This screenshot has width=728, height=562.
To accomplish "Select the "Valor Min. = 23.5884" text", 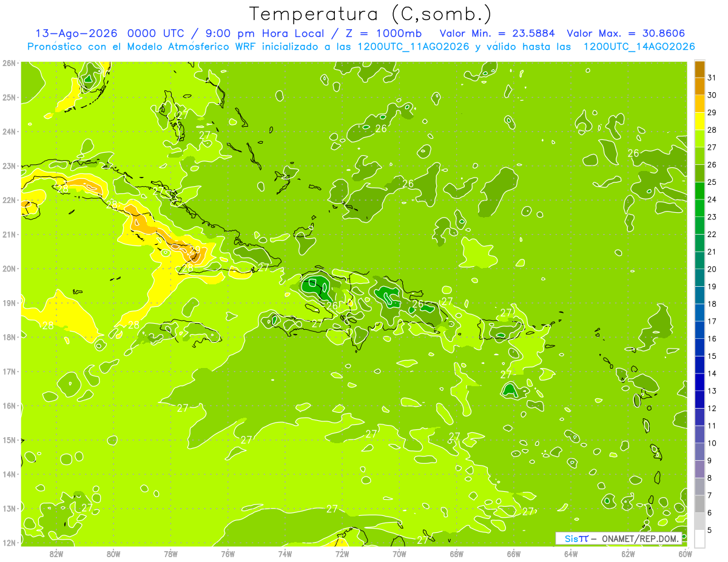I will 497,33.
